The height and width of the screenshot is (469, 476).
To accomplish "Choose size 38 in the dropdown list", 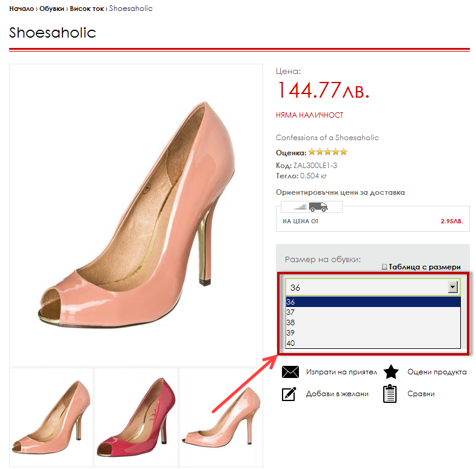I will (x=291, y=323).
